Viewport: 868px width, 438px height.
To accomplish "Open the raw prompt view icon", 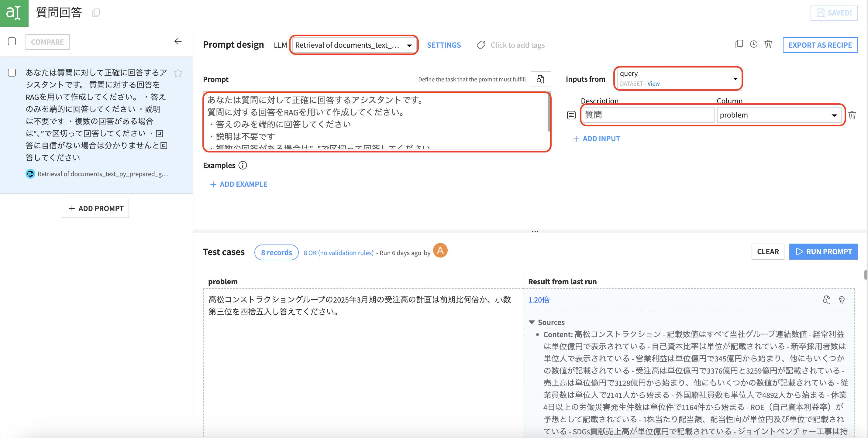I will [x=540, y=79].
